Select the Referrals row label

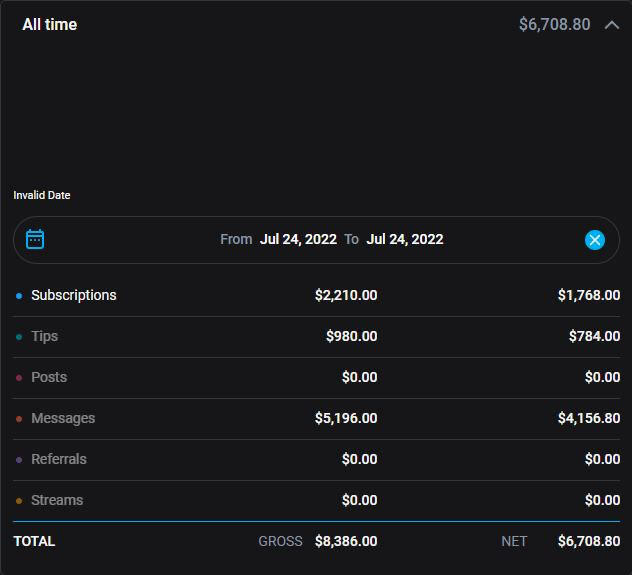[59, 459]
